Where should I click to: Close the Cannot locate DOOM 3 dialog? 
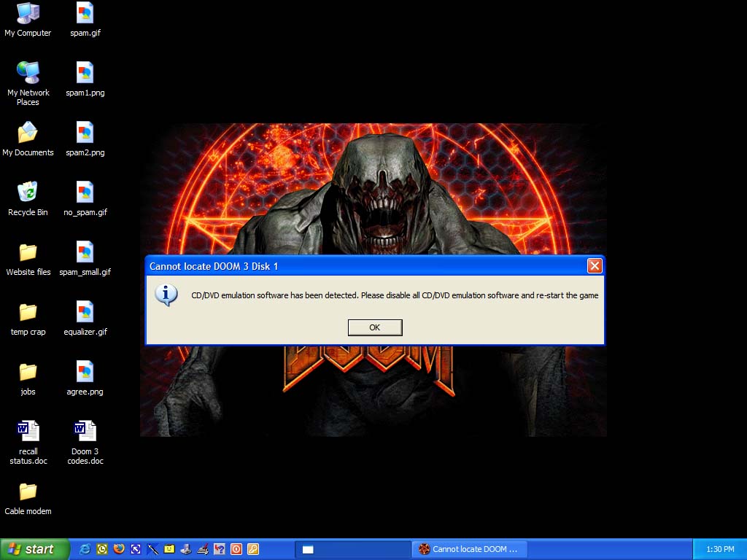tap(594, 266)
